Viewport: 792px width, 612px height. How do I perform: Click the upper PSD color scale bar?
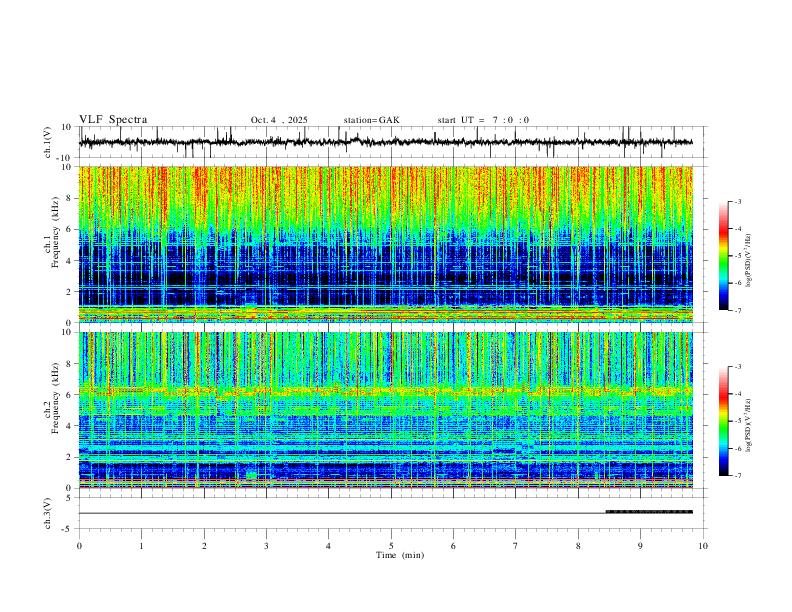[x=724, y=256]
